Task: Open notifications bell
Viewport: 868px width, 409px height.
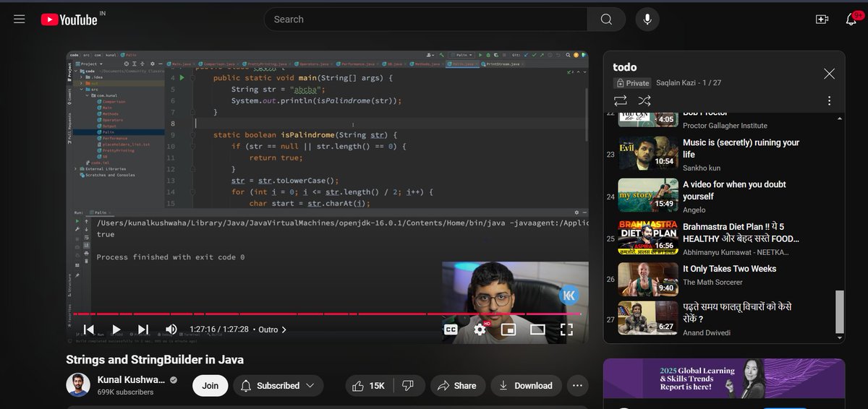Action: click(x=851, y=19)
